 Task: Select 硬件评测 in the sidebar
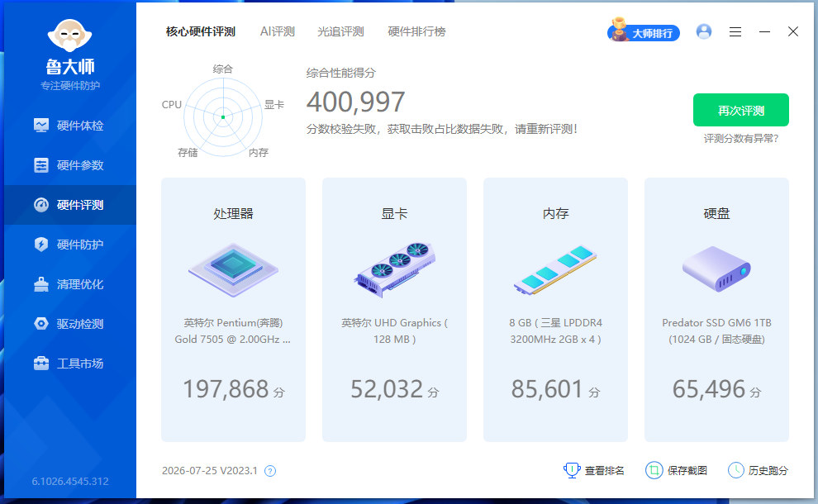tap(70, 205)
